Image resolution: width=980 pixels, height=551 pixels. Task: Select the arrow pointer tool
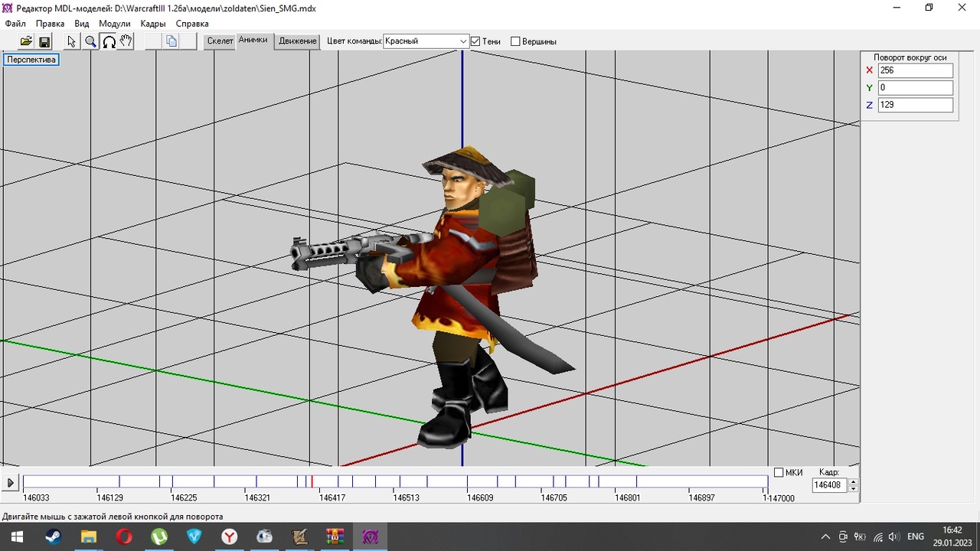[72, 41]
